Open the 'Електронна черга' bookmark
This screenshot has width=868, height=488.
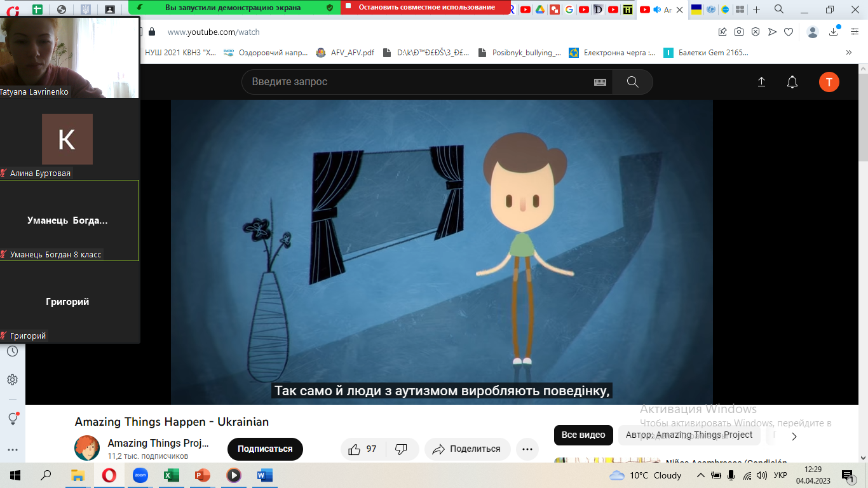[612, 53]
